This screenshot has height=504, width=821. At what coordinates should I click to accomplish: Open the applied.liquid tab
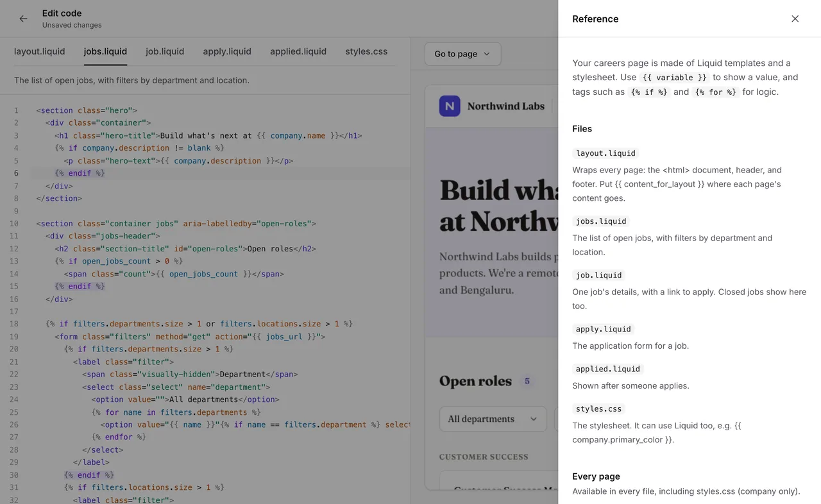[x=298, y=51]
